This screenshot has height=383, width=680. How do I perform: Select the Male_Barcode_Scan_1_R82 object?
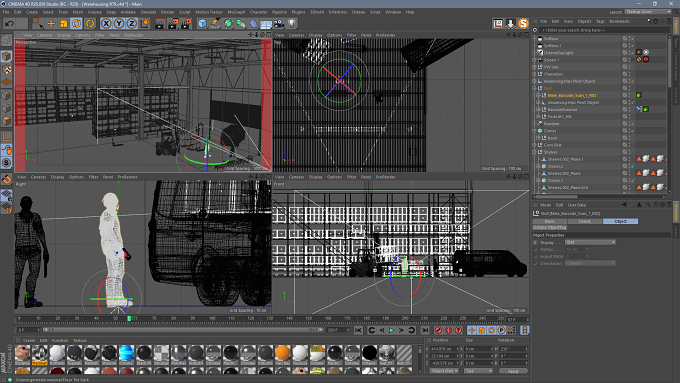click(x=572, y=95)
